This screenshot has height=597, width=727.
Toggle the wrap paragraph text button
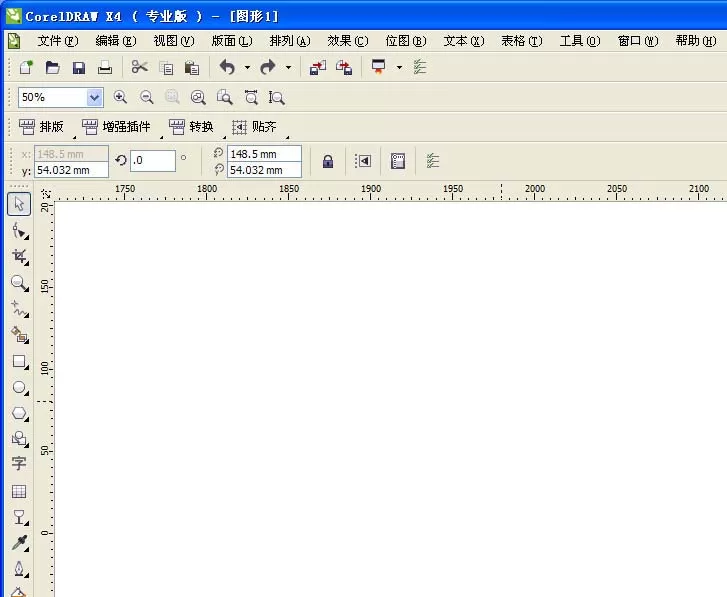(x=398, y=161)
